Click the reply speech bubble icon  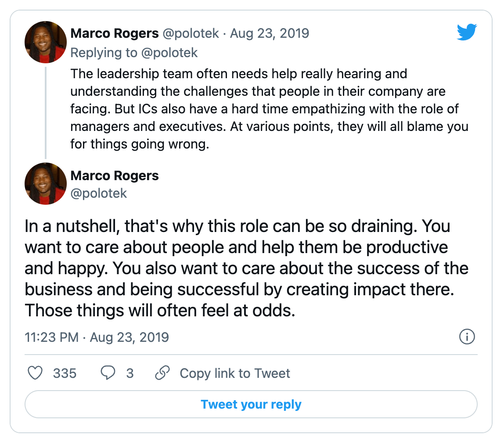point(108,373)
